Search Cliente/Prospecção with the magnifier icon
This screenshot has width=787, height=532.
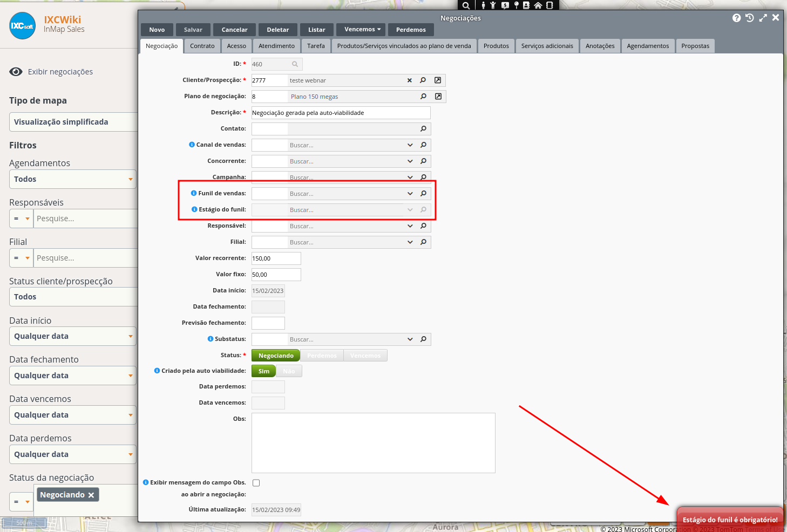(423, 80)
